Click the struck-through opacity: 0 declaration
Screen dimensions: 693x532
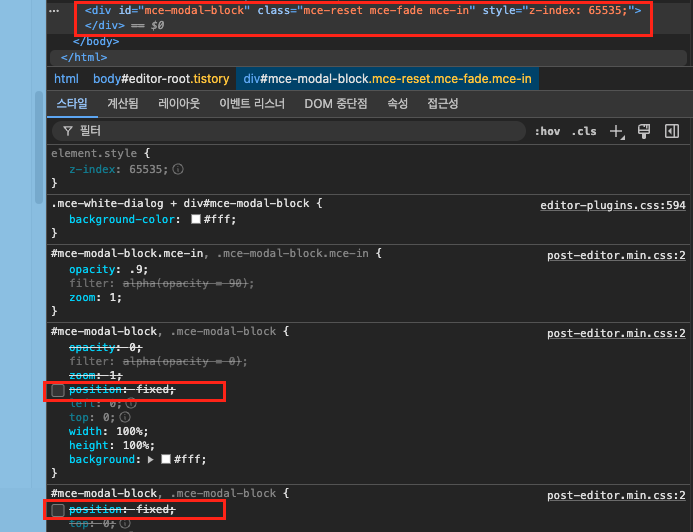106,348
